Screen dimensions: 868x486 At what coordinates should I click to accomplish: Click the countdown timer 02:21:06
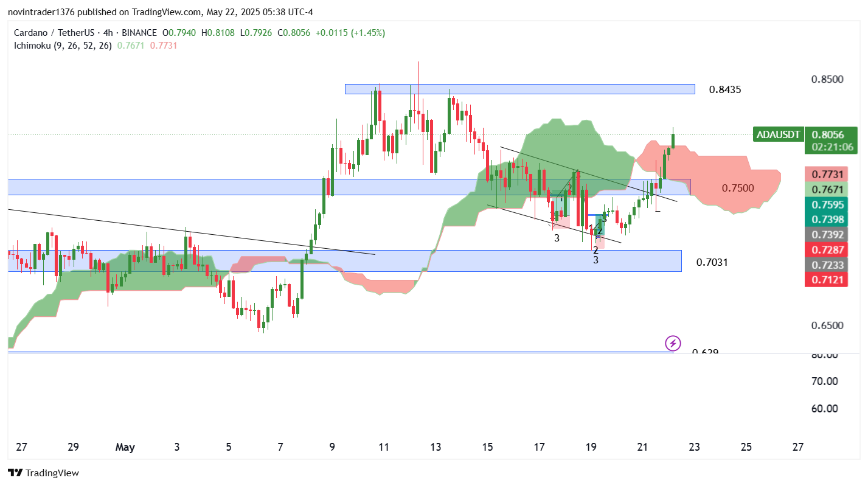pyautogui.click(x=830, y=147)
